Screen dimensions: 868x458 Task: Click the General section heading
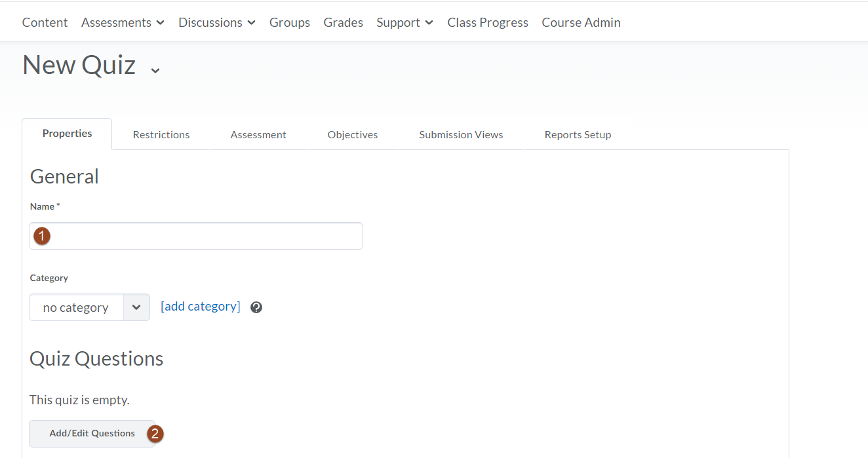tap(64, 176)
